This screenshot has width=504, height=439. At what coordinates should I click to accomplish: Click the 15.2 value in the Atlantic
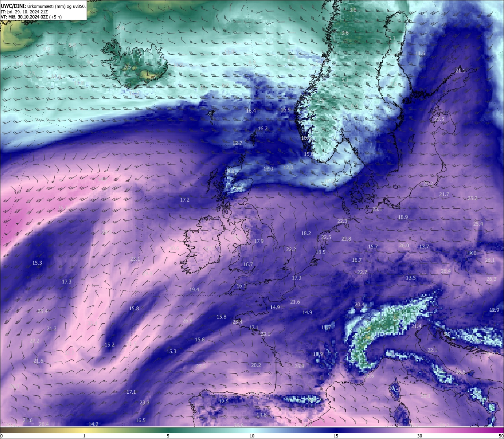click(x=109, y=345)
